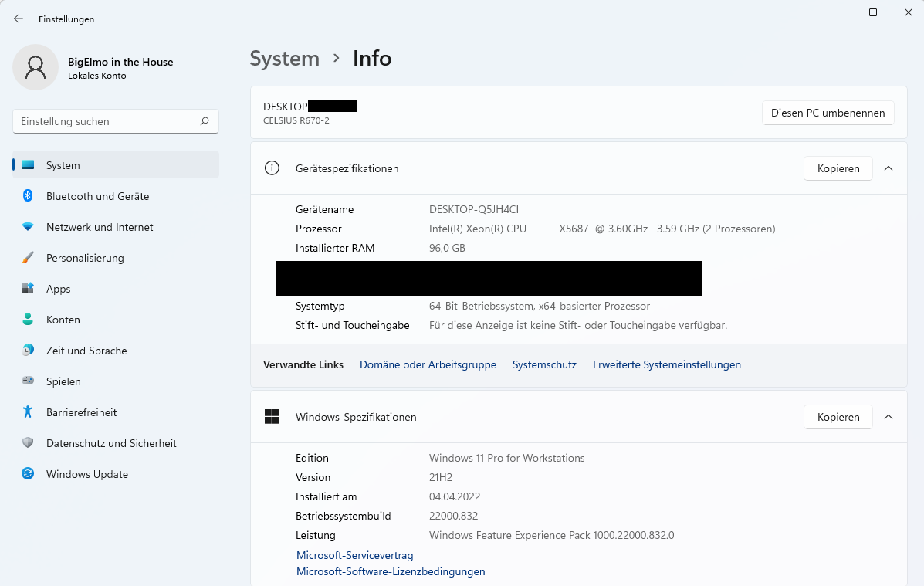
Task: Click Diesen PC umbenennen button
Action: [828, 113]
